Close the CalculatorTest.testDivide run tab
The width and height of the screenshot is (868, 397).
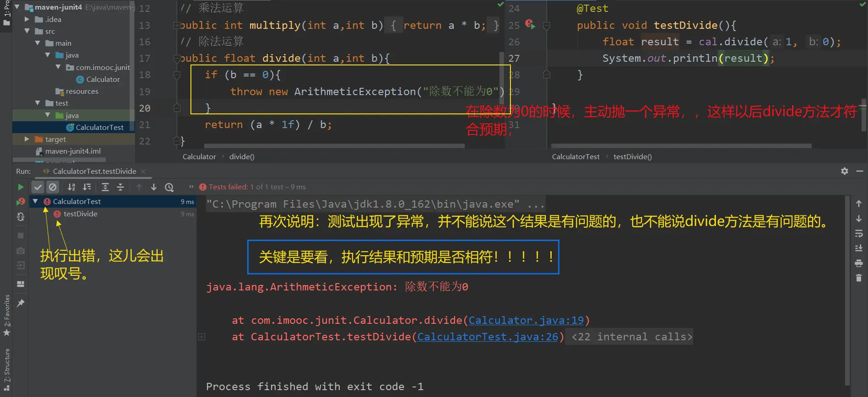click(x=143, y=171)
